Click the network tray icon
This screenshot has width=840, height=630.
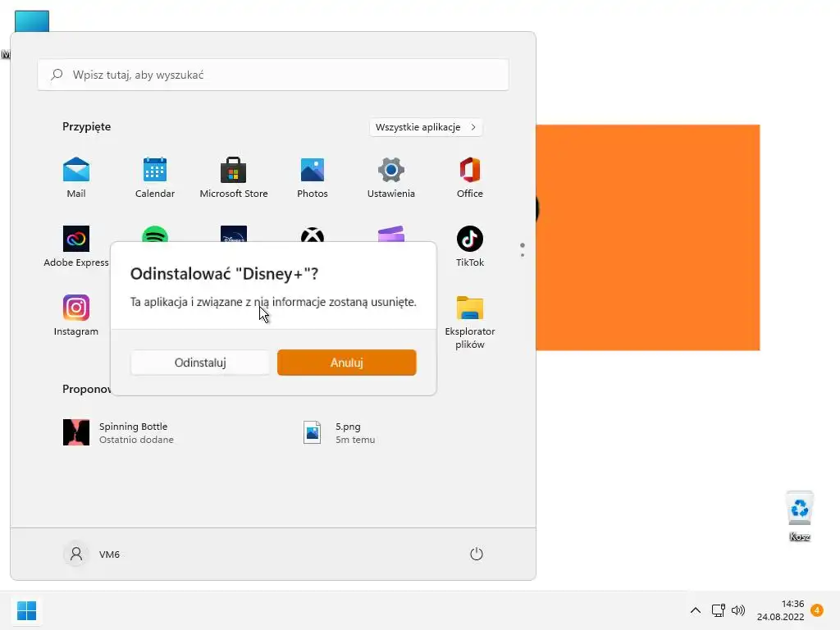coord(718,610)
